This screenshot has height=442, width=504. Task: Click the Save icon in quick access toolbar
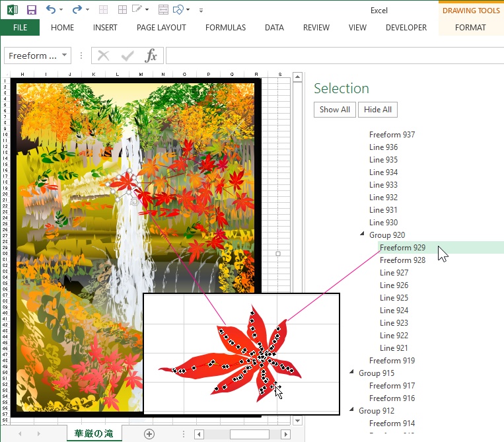(x=31, y=10)
